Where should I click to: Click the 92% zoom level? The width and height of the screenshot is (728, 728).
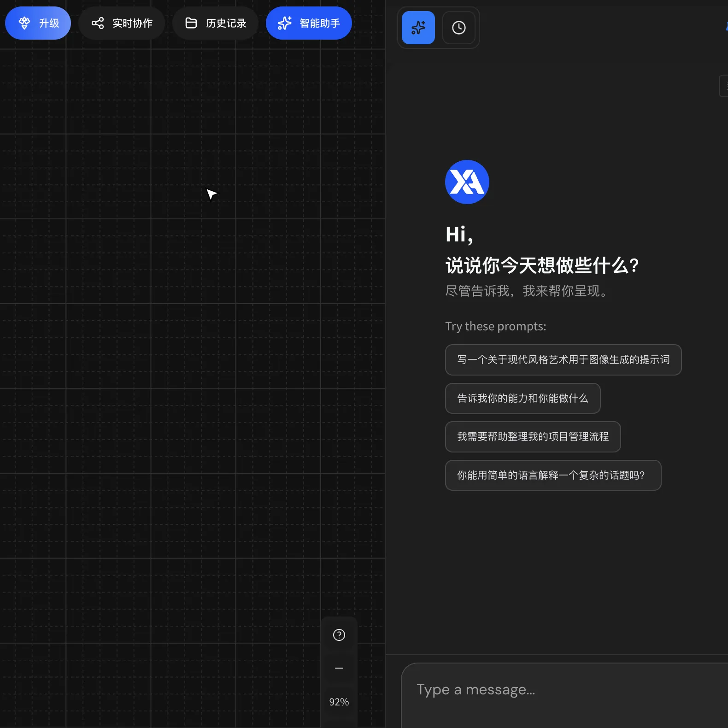[x=339, y=702]
